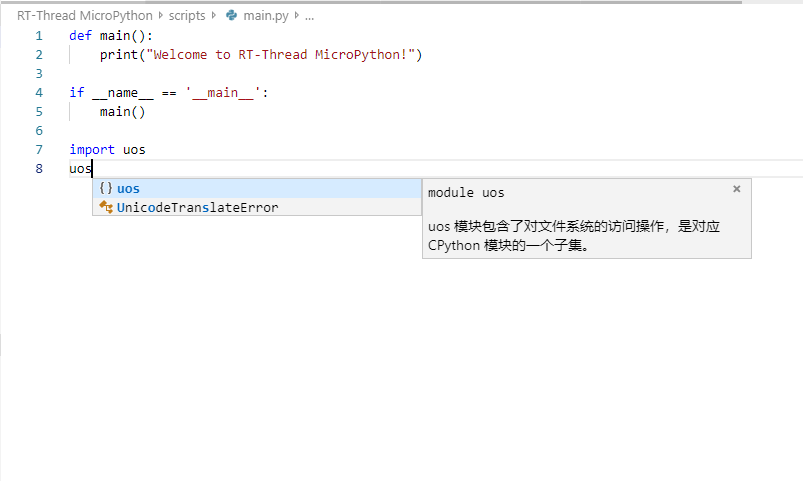Click the arrow after RT-Thread MicroPython breadcrumb
Viewport: 803px width, 481px height.
coord(161,16)
